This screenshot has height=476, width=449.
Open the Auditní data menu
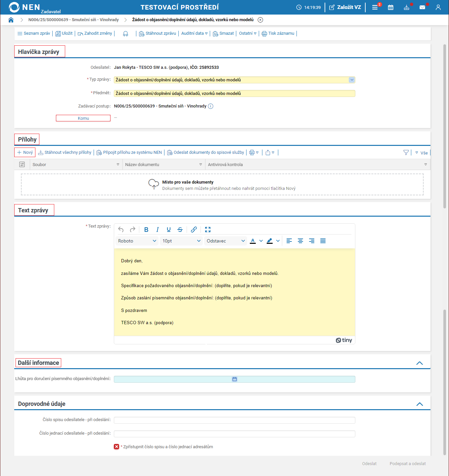click(195, 33)
